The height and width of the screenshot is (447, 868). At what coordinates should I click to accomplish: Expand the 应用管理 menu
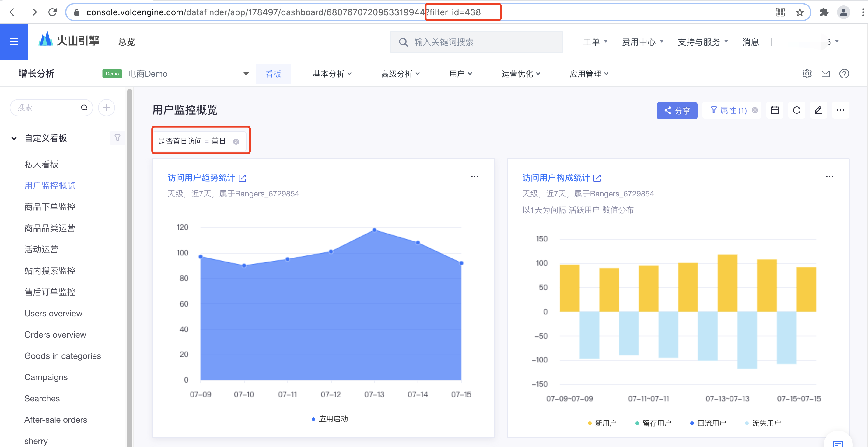(589, 74)
